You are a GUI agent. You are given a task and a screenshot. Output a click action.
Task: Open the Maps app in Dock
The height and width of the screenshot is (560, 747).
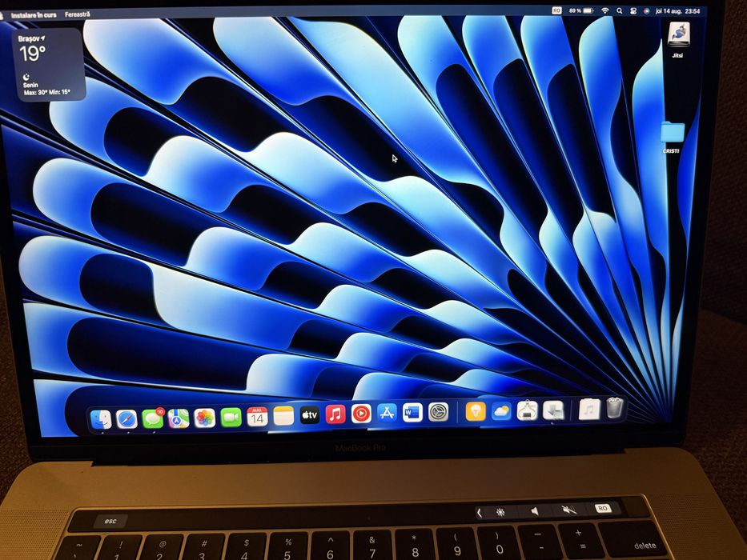(179, 418)
